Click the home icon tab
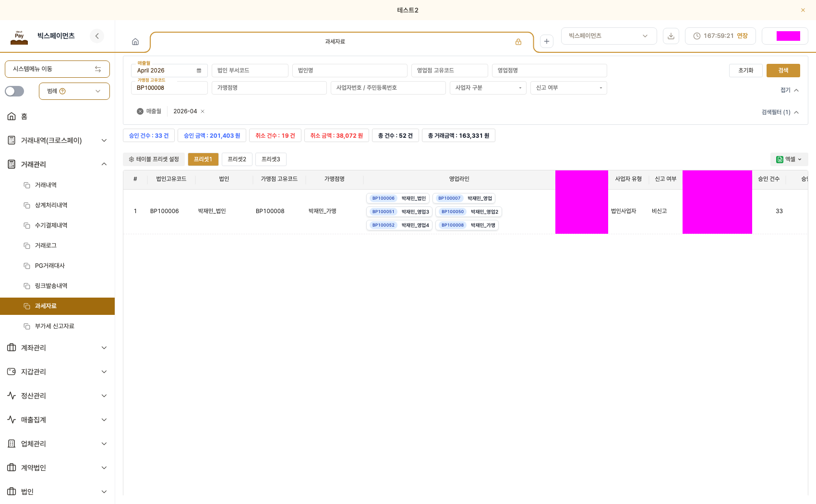Screen dimensions: 816x504 click(135, 42)
